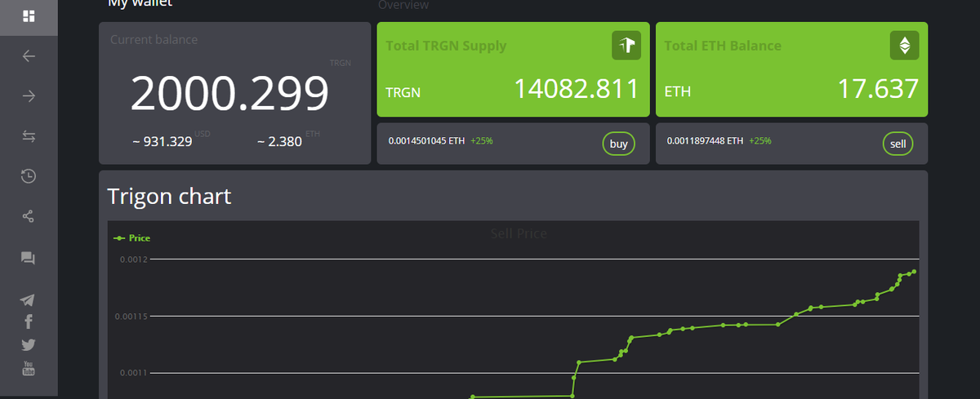Click the 0.0011 y-axis label

(x=134, y=373)
